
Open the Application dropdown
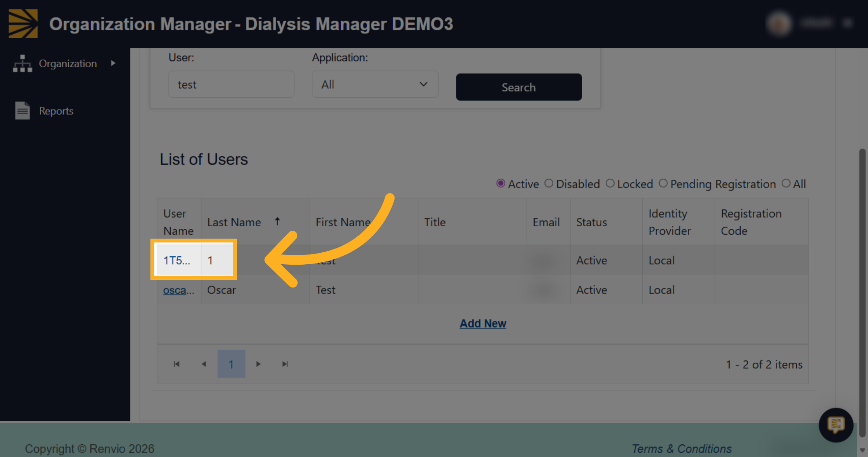(375, 84)
